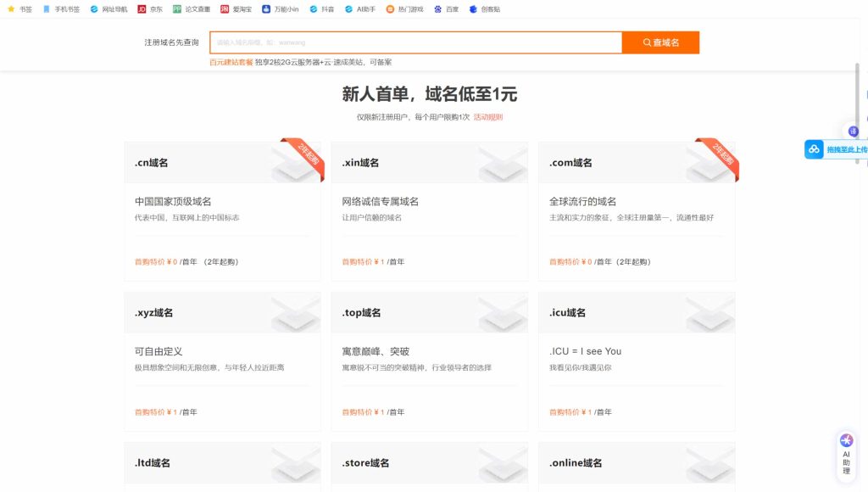This screenshot has height=492, width=868.
Task: Open the AI助理 floating assistant icon
Action: pos(846,441)
